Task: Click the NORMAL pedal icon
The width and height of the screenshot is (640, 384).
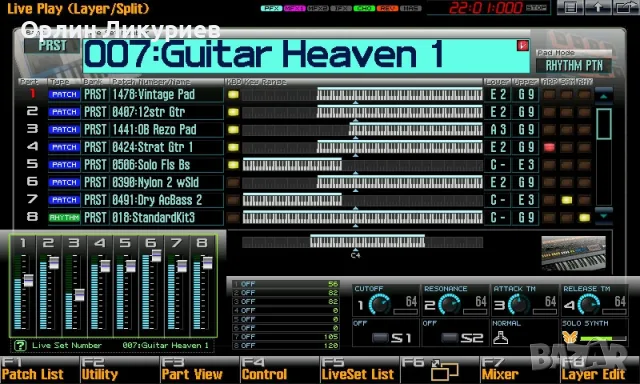Action: (x=500, y=337)
